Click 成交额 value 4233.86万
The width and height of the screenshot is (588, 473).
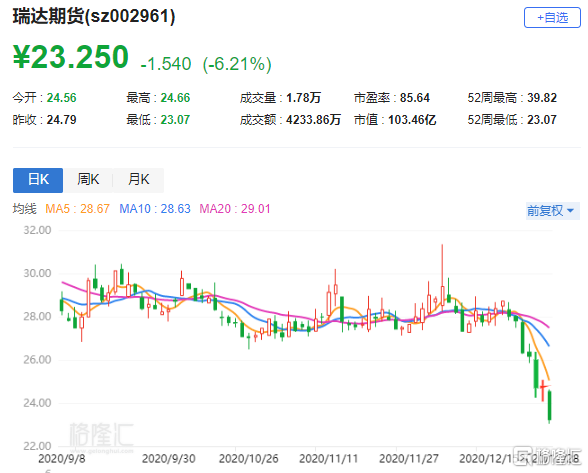314,120
